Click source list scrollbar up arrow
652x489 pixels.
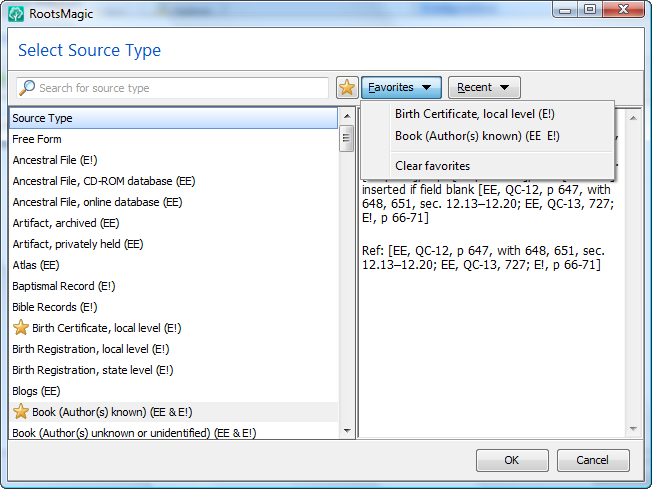click(347, 116)
